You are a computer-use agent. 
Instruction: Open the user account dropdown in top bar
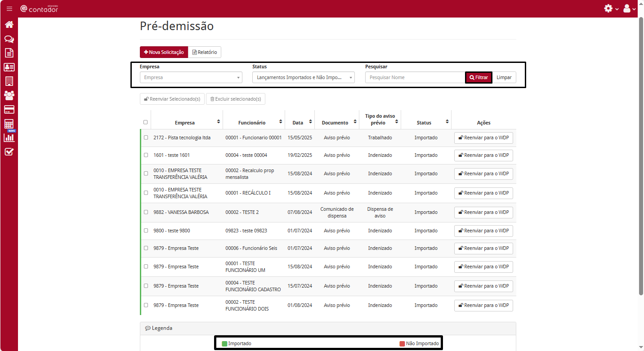[629, 9]
